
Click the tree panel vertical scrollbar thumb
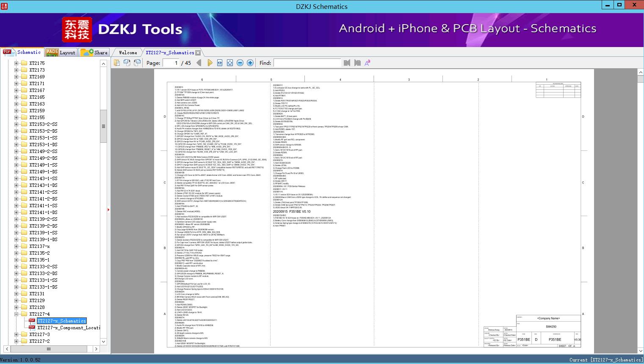(x=103, y=127)
